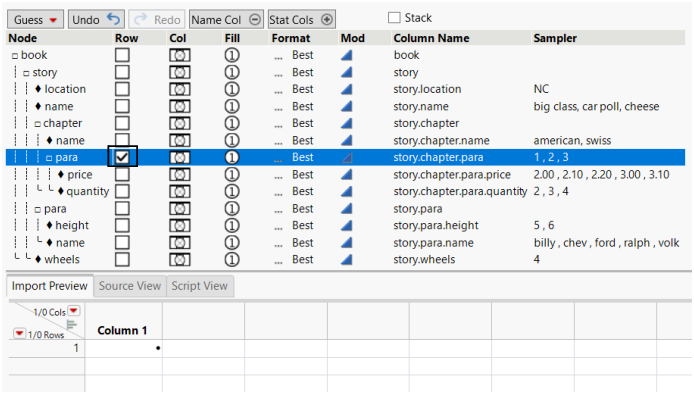Check the Row box for story.chapter.para.price
694x394 pixels.
(x=122, y=174)
